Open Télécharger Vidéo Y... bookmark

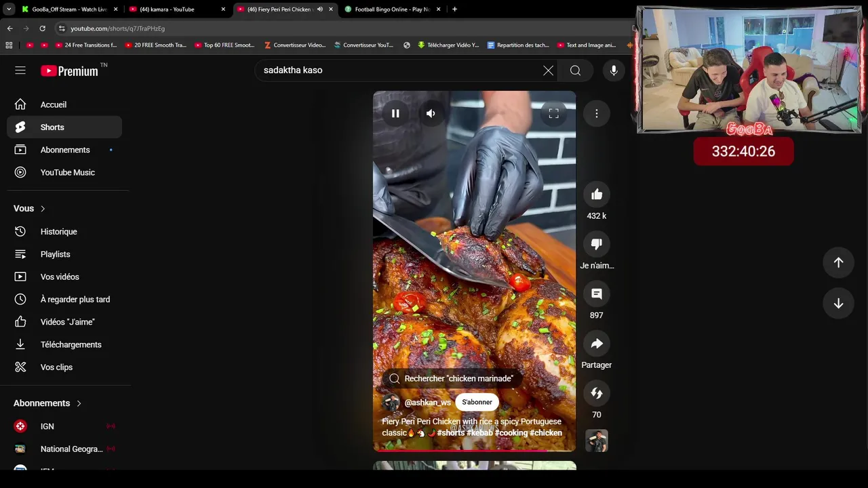point(448,45)
